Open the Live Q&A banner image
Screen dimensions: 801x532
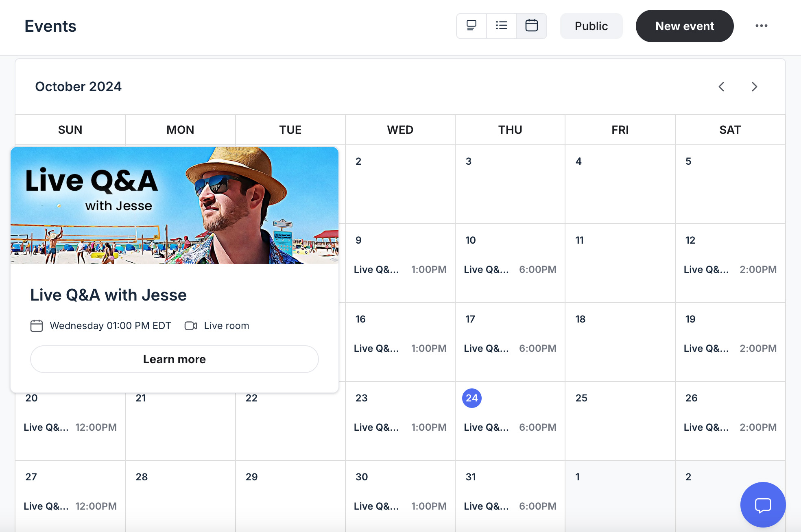click(x=175, y=205)
